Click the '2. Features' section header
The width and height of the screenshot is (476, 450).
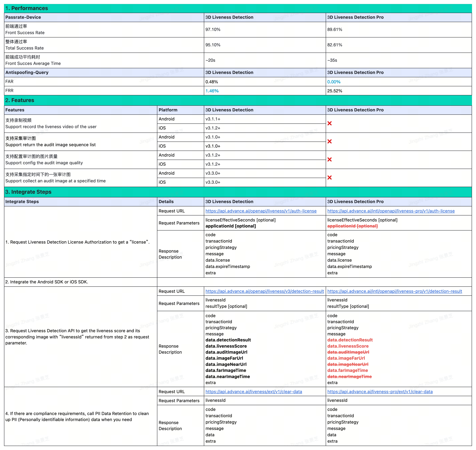[20, 100]
